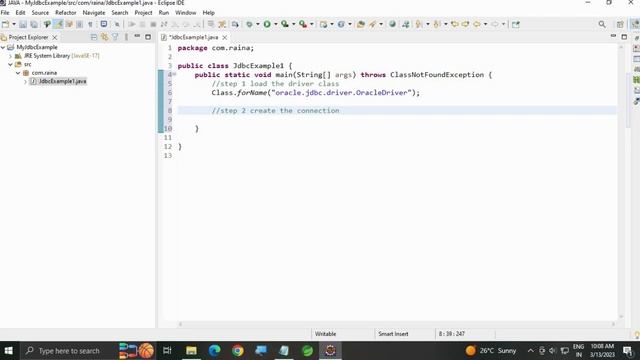Image resolution: width=640 pixels, height=360 pixels.
Task: Open the Refactor menu
Action: tap(66, 13)
